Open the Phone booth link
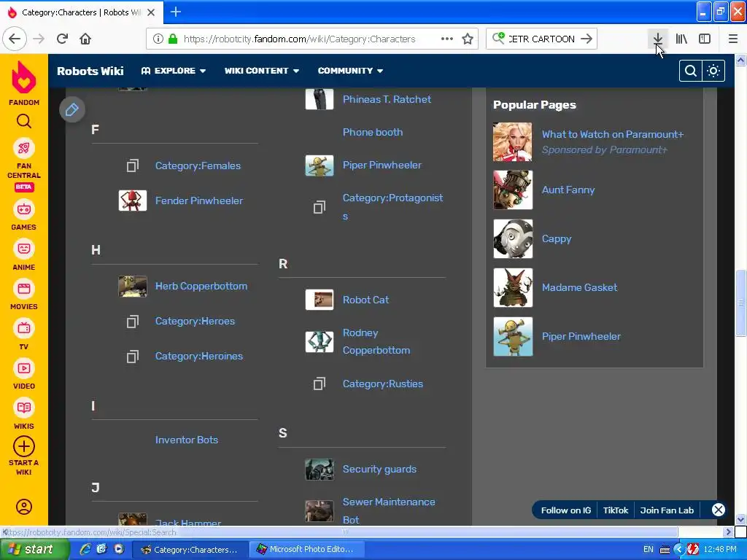 tap(373, 132)
